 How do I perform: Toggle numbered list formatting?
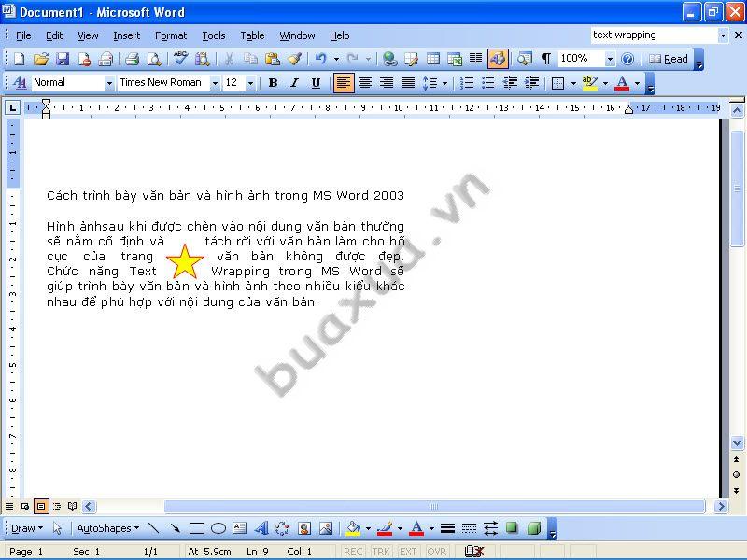[467, 83]
